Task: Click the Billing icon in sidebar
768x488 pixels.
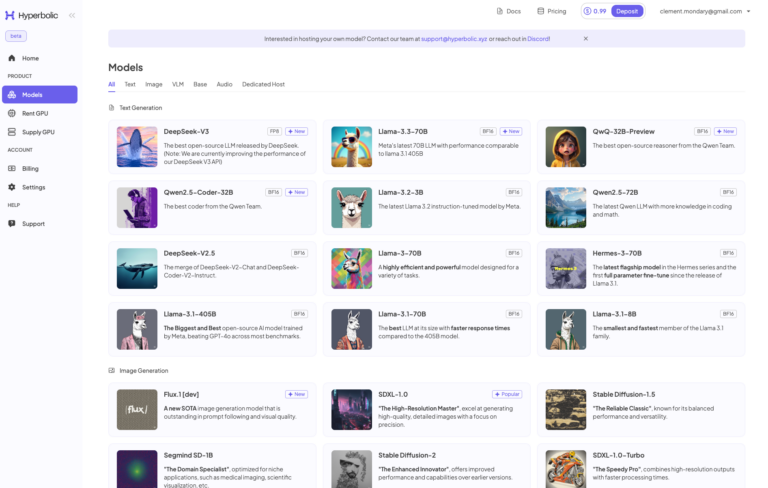Action: click(x=12, y=168)
